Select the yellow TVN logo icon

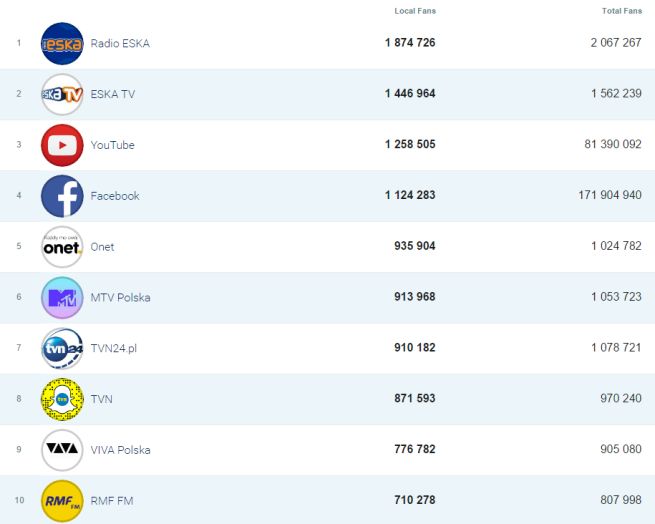coord(62,399)
